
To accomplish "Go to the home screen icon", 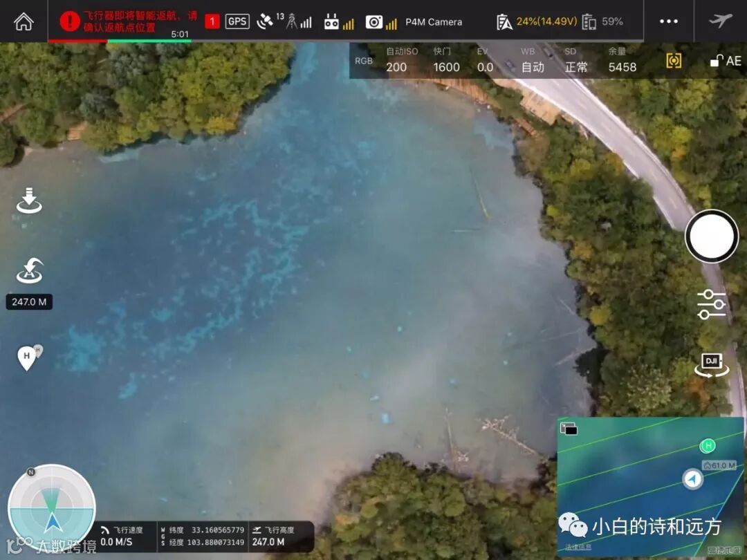I will point(24,22).
